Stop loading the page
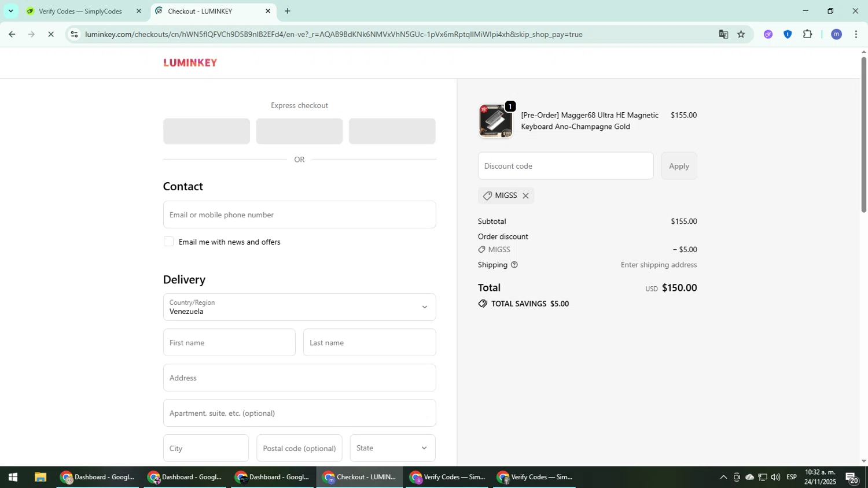Image resolution: width=868 pixels, height=488 pixels. [51, 34]
